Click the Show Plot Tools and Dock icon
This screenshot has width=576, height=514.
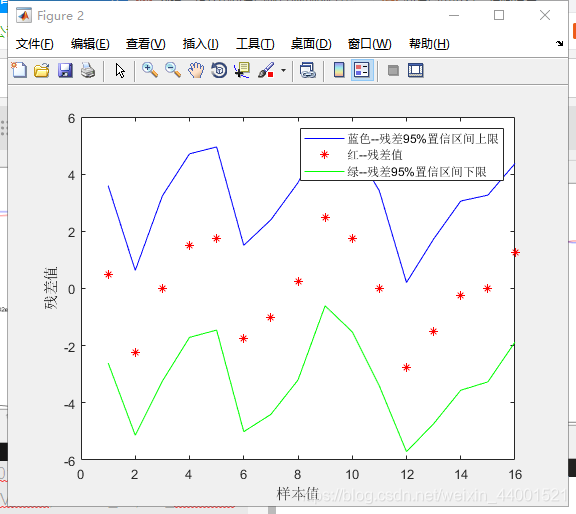coord(415,70)
